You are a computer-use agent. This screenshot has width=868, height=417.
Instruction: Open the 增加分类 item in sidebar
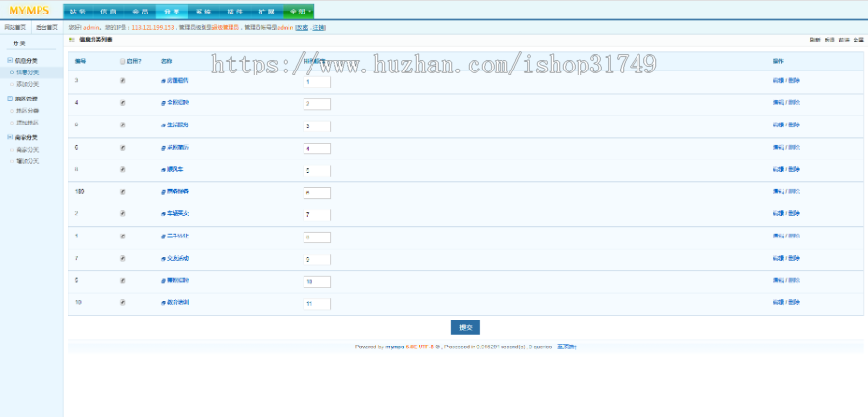click(28, 161)
